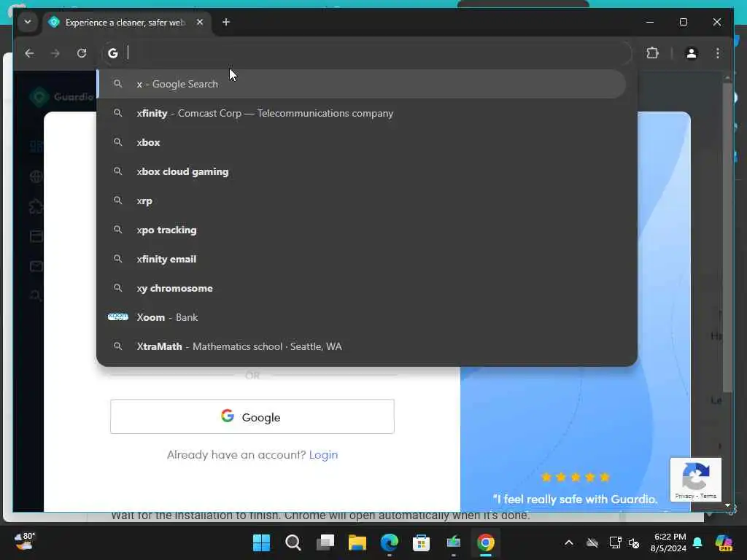Open the notification bell icon
The width and height of the screenshot is (747, 560).
697,542
